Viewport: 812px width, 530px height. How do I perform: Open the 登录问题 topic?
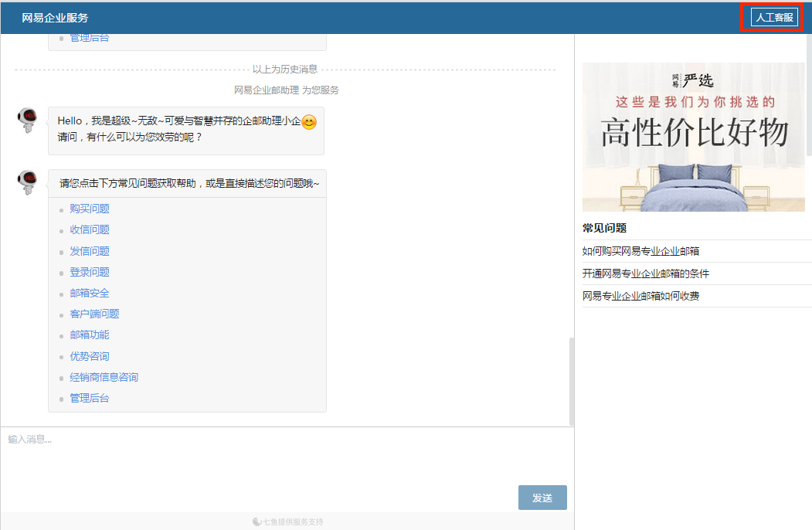pos(90,272)
